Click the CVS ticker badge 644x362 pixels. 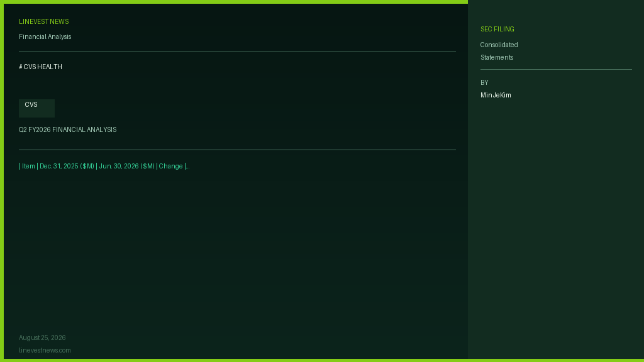tap(36, 108)
